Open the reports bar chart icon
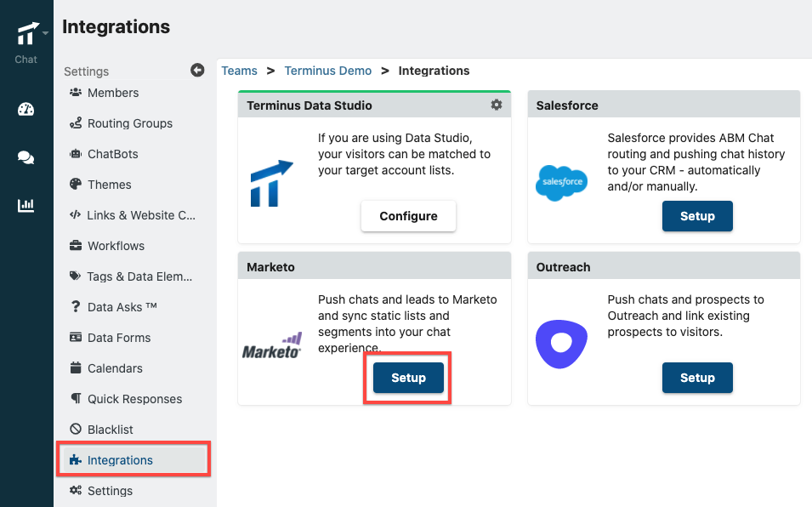This screenshot has height=507, width=812. [26, 206]
